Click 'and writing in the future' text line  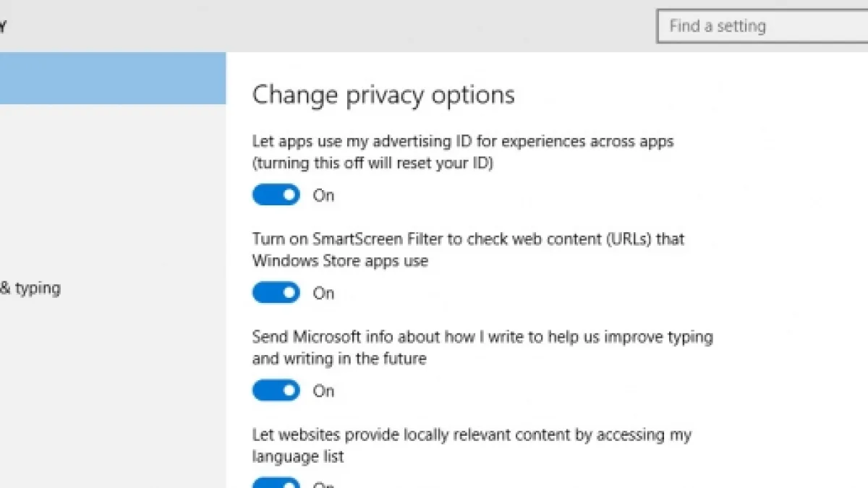point(339,359)
